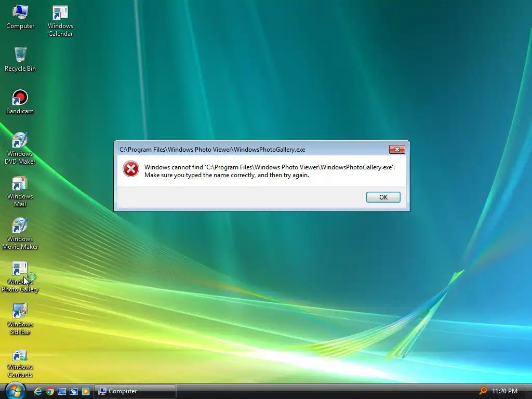The width and height of the screenshot is (532, 399).
Task: Click the Computer taskbar button
Action: [135, 391]
